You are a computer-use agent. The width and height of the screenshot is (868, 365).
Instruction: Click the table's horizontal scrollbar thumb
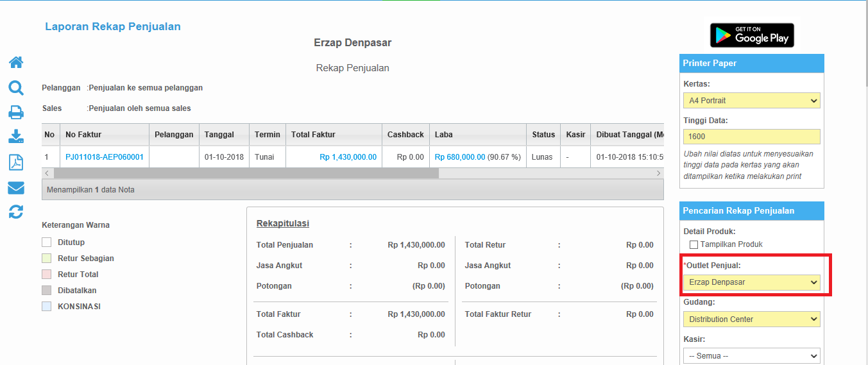tap(246, 173)
